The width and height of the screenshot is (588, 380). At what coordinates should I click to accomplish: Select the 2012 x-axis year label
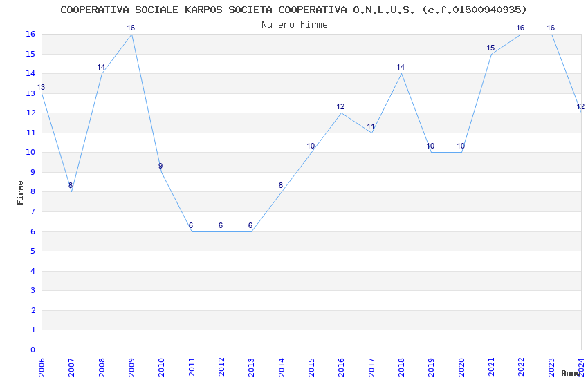pos(221,368)
